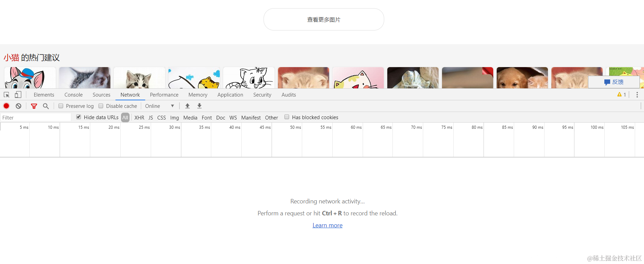Viewport: 644px width, 264px height.
Task: Click the 小猫 keyword in heading
Action: point(11,58)
